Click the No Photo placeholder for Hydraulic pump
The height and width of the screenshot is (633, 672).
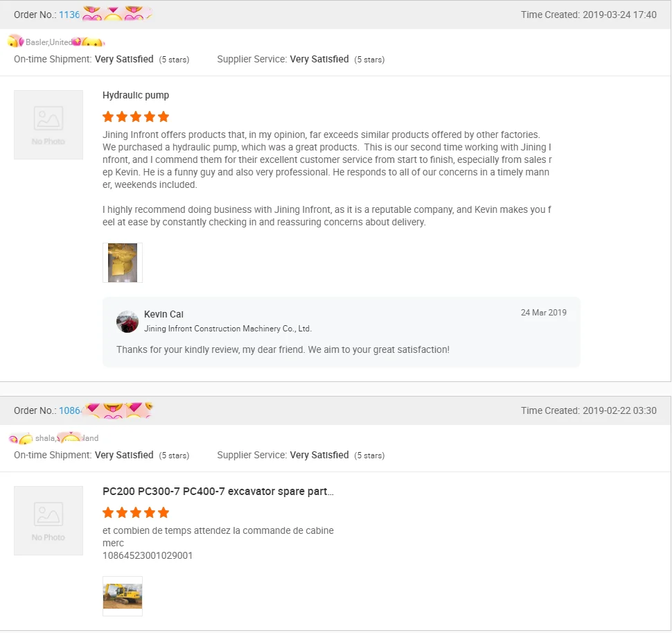coord(48,125)
